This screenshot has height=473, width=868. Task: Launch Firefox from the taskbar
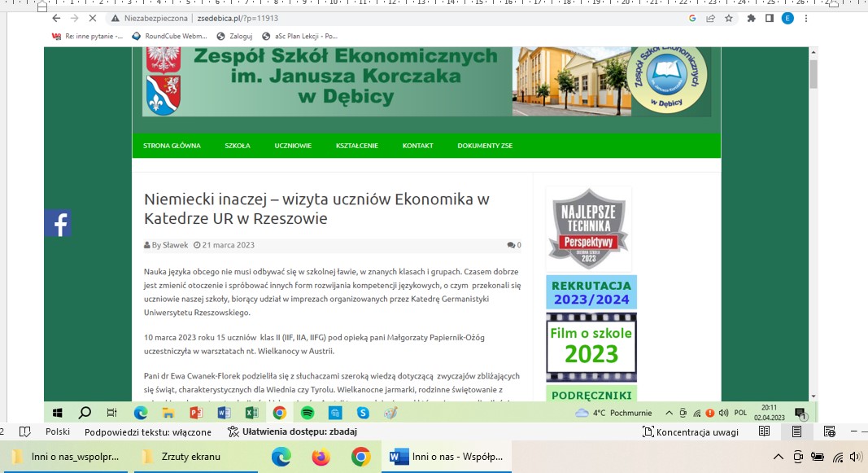pos(321,457)
